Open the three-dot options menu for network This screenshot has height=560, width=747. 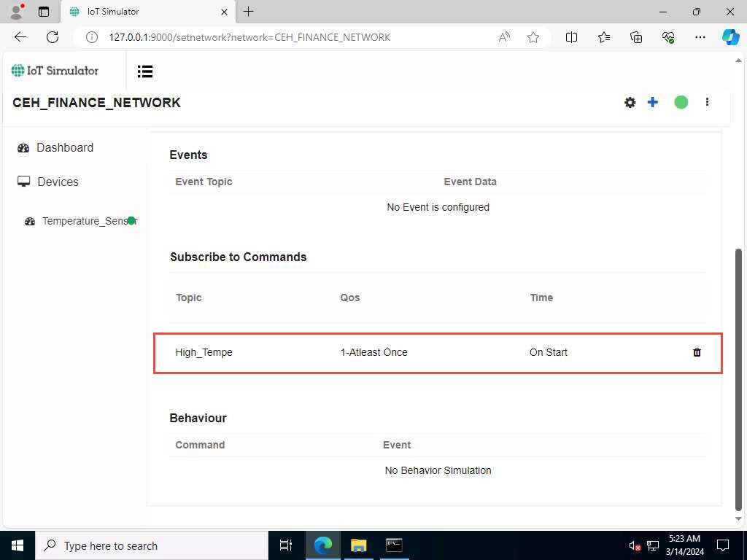pos(707,102)
